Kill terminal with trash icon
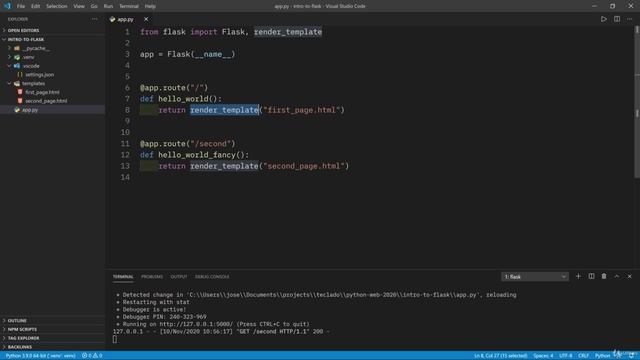The width and height of the screenshot is (640, 360). click(x=604, y=276)
